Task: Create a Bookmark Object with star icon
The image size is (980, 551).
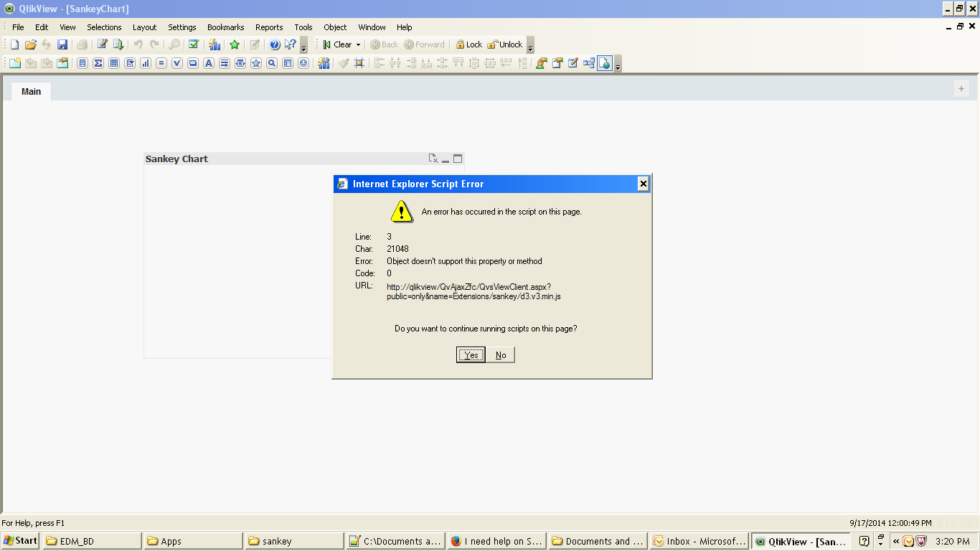Action: point(256,63)
